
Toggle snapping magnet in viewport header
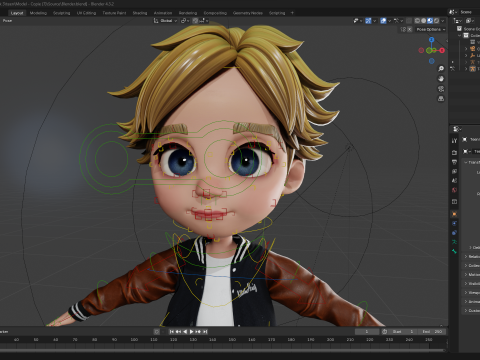point(195,21)
